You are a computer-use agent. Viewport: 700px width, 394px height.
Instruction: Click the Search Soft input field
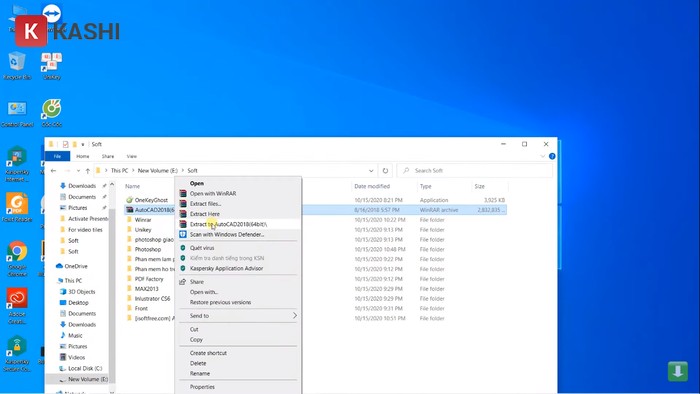[475, 170]
